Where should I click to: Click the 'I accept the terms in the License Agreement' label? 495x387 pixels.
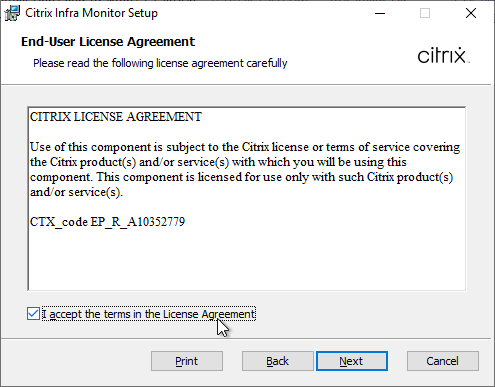click(149, 314)
